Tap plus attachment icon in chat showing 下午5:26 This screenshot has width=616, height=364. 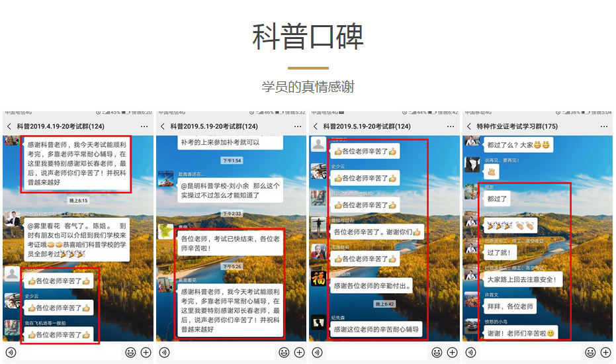[x=299, y=353]
